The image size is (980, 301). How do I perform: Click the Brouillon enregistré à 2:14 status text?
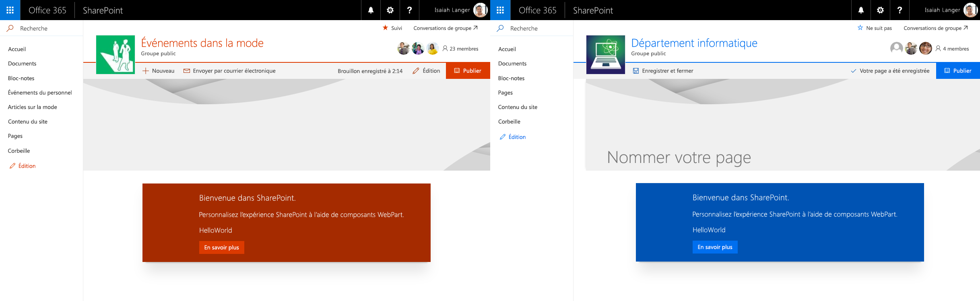click(370, 71)
